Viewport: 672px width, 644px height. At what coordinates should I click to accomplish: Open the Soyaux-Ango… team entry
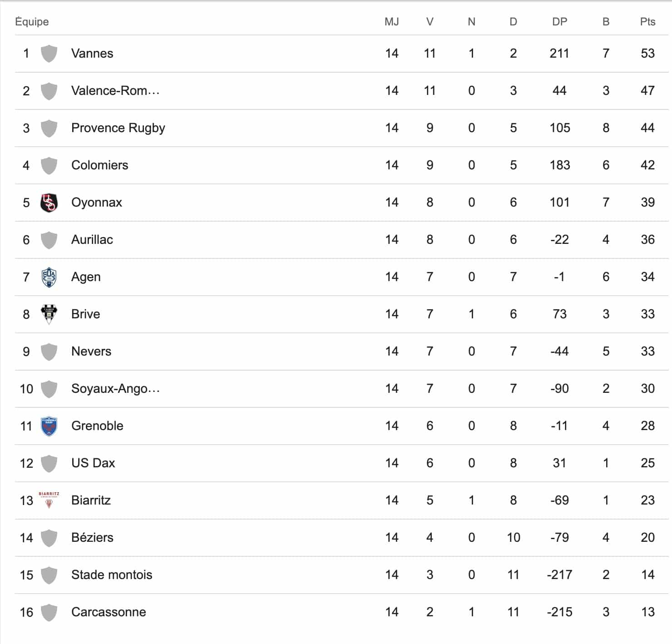[x=115, y=389]
